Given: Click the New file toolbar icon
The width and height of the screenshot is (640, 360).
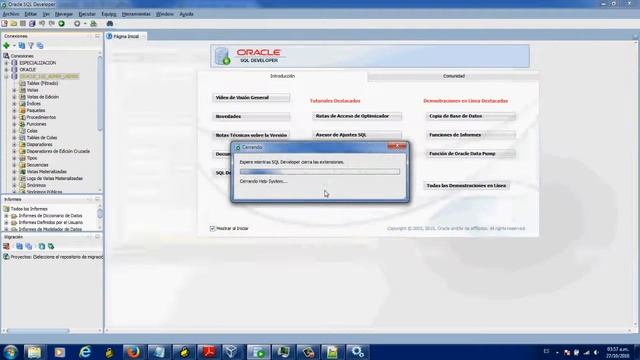Looking at the screenshot, I should (5, 24).
